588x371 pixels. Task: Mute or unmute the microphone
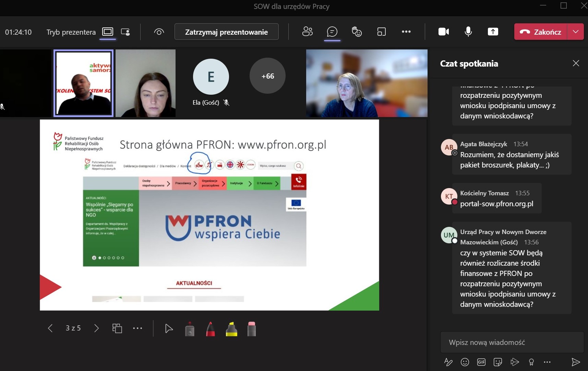click(468, 32)
